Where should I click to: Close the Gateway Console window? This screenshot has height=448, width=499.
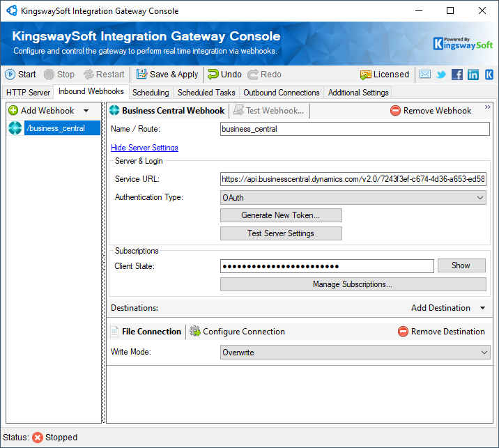pyautogui.click(x=482, y=11)
